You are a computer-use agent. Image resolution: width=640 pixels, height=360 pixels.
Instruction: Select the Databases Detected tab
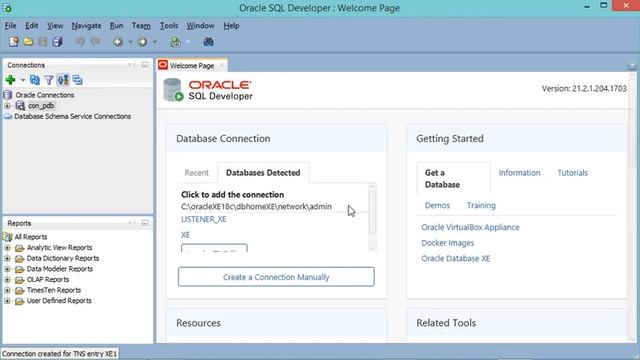coord(263,173)
